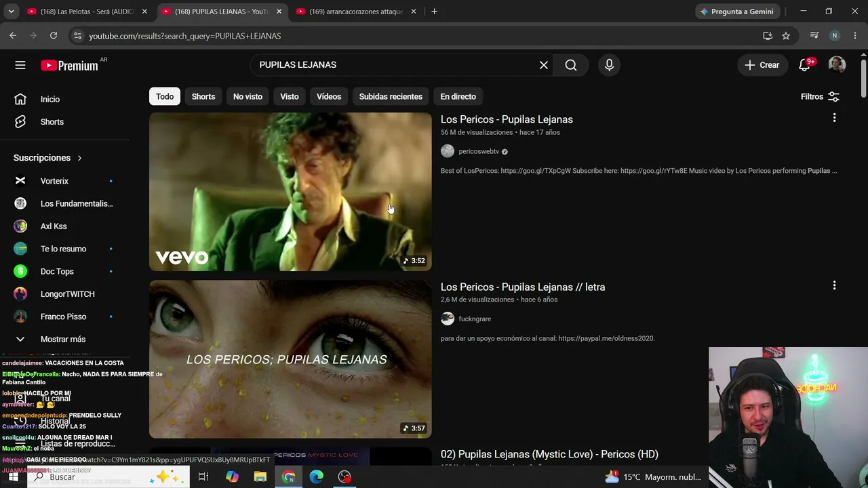Open File Explorer from the taskbar
868x488 pixels.
point(260,476)
